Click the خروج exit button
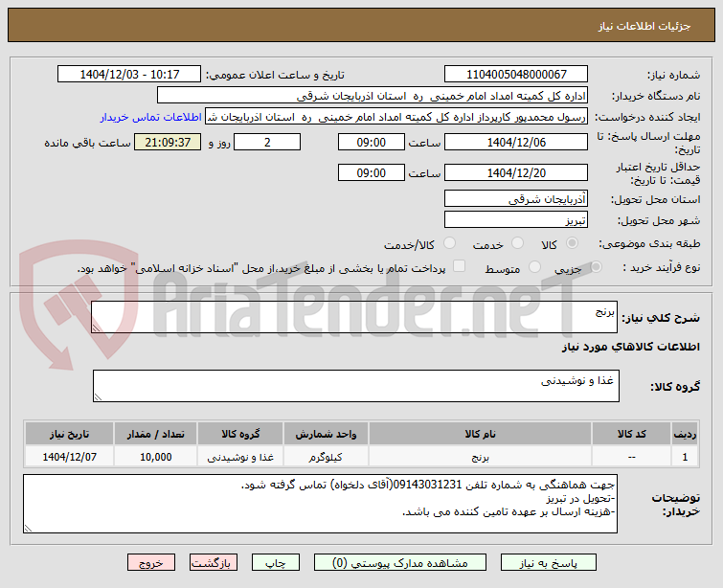Image resolution: width=723 pixels, height=588 pixels. click(x=151, y=563)
